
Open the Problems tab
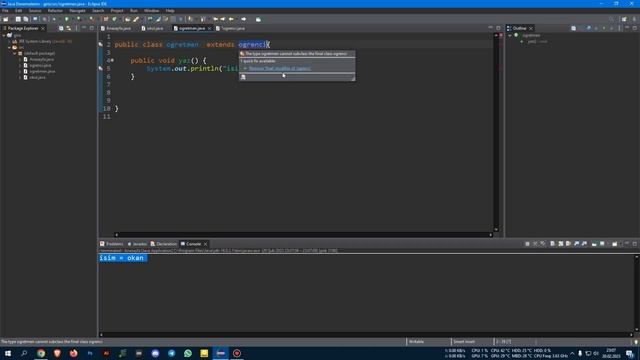pyautogui.click(x=111, y=244)
